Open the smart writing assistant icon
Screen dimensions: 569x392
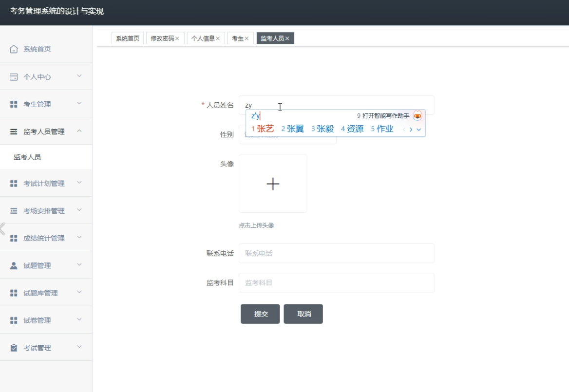coord(418,116)
